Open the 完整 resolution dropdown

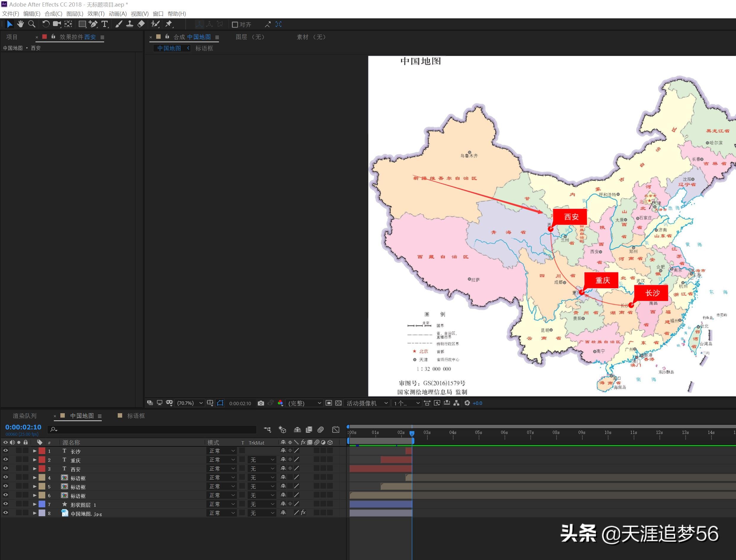tap(304, 403)
